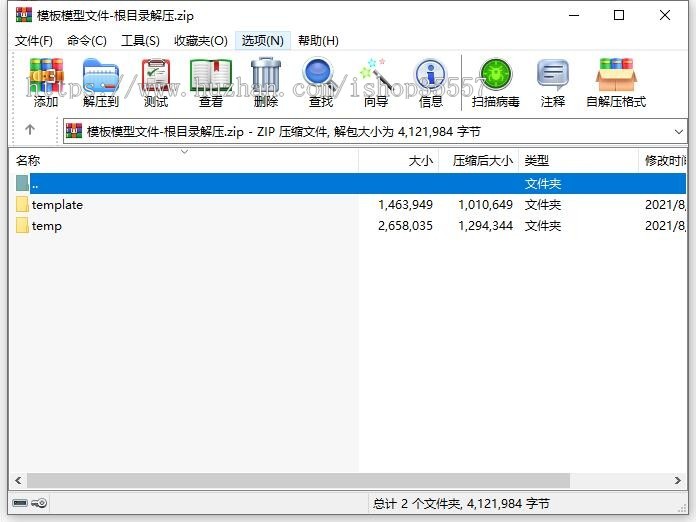Open the 注释 (Comment) icon
This screenshot has width=696, height=522.
point(553,83)
